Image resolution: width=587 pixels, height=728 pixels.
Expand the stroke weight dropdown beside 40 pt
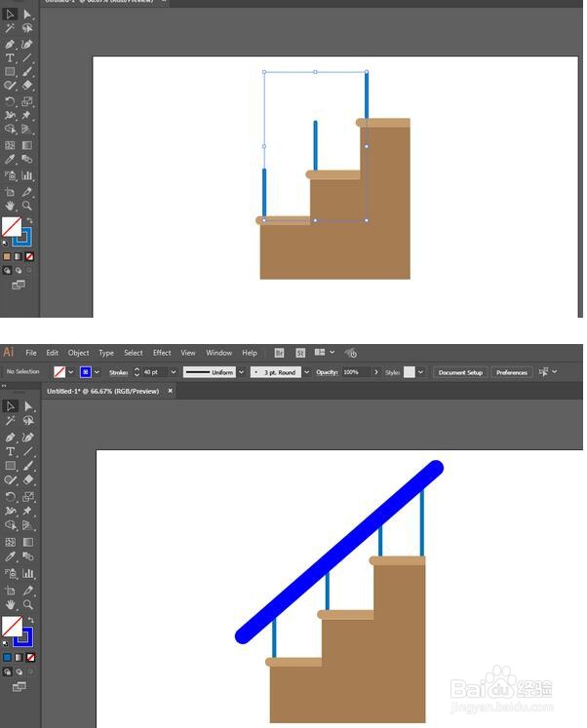point(174,372)
